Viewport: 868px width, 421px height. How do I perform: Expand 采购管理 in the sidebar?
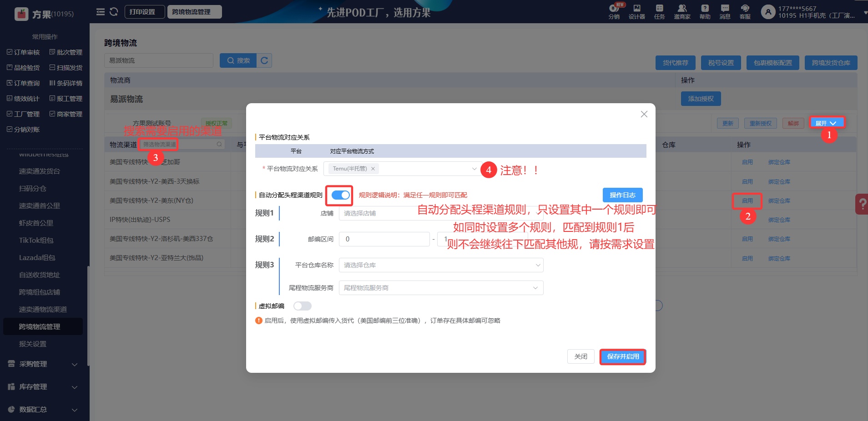43,364
